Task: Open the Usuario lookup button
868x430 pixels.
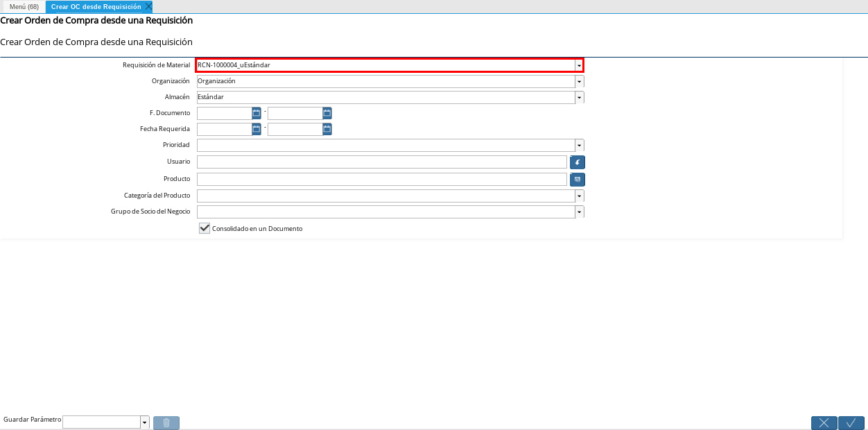Action: [x=578, y=162]
